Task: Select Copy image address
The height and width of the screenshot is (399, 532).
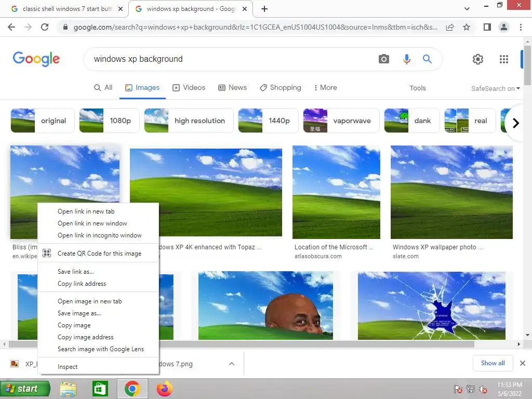Action: coord(98,337)
